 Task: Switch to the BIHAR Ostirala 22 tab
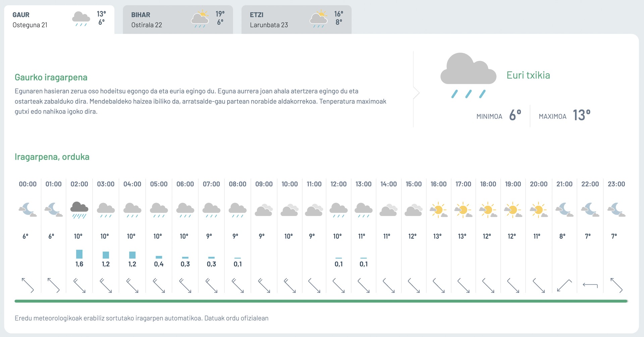[x=178, y=19]
